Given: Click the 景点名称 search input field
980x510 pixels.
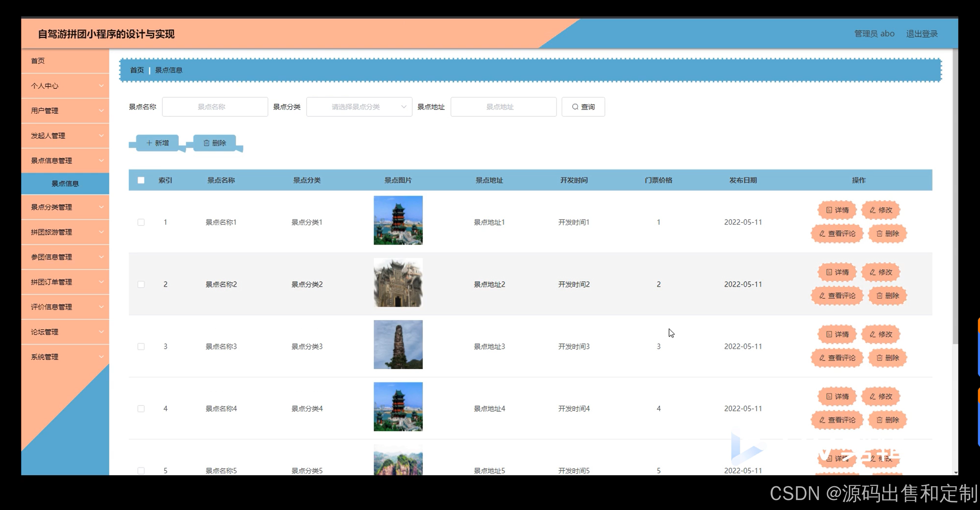Looking at the screenshot, I should (x=214, y=107).
